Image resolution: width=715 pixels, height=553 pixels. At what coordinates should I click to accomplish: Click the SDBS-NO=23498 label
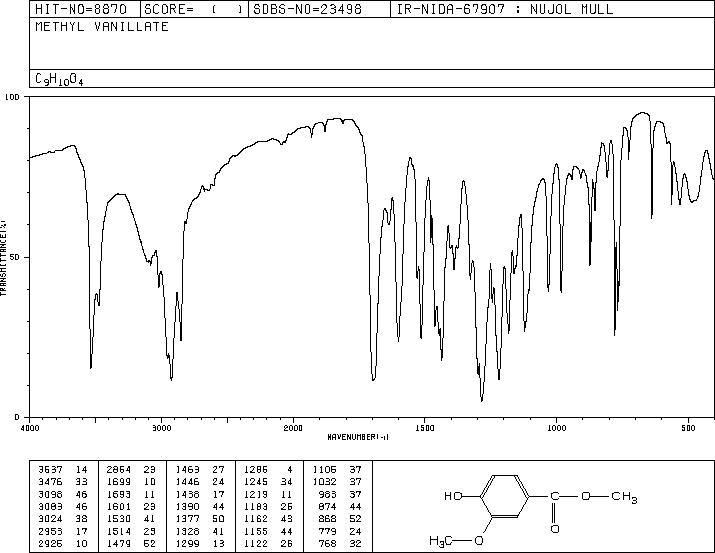pyautogui.click(x=307, y=9)
